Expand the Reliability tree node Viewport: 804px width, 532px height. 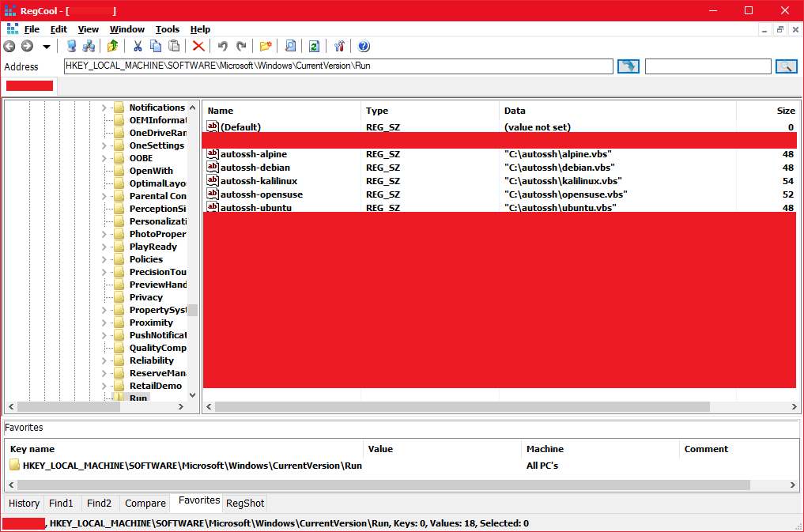click(x=104, y=360)
